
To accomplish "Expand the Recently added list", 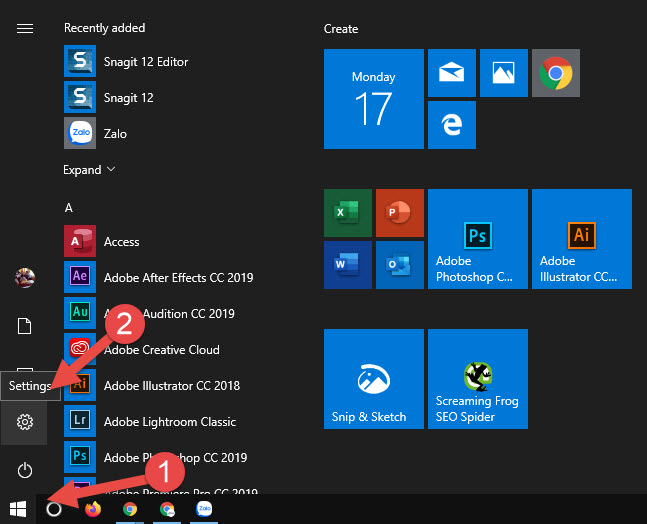I will tap(89, 170).
